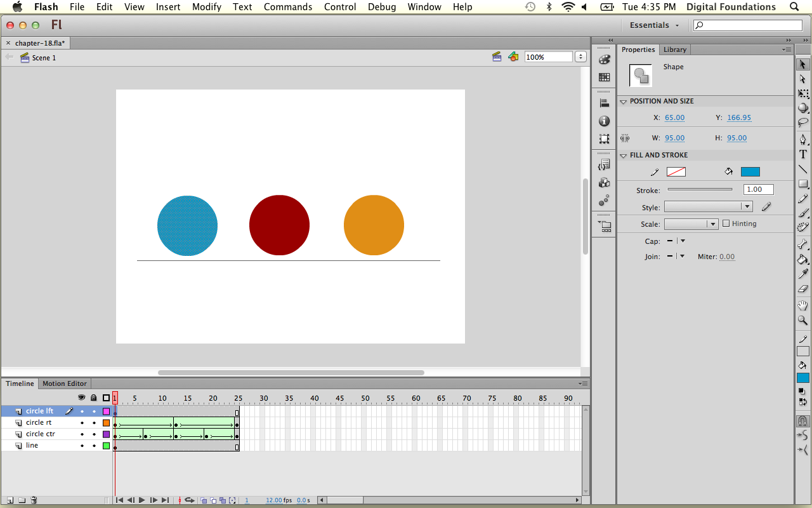Select the Paint Bucket tool
Image resolution: width=812 pixels, height=508 pixels.
[x=802, y=259]
